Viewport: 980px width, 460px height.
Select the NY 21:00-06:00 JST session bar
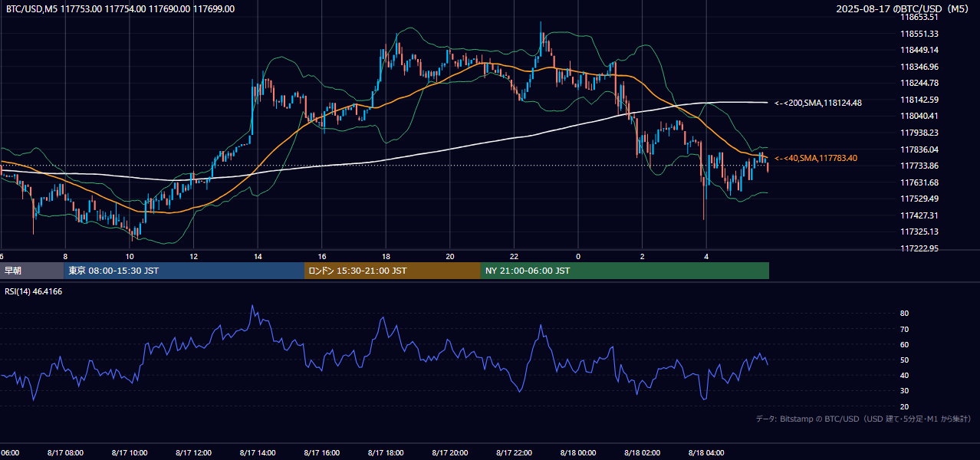click(x=625, y=271)
